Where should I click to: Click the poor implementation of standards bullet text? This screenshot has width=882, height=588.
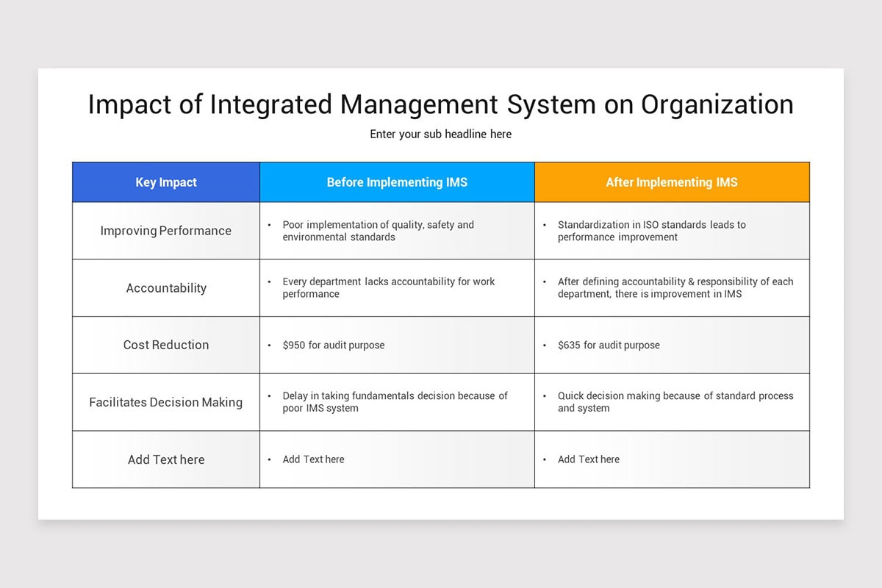377,230
